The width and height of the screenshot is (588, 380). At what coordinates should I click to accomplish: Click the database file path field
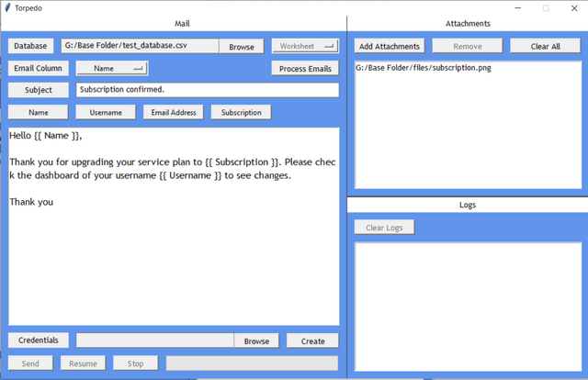(x=140, y=46)
